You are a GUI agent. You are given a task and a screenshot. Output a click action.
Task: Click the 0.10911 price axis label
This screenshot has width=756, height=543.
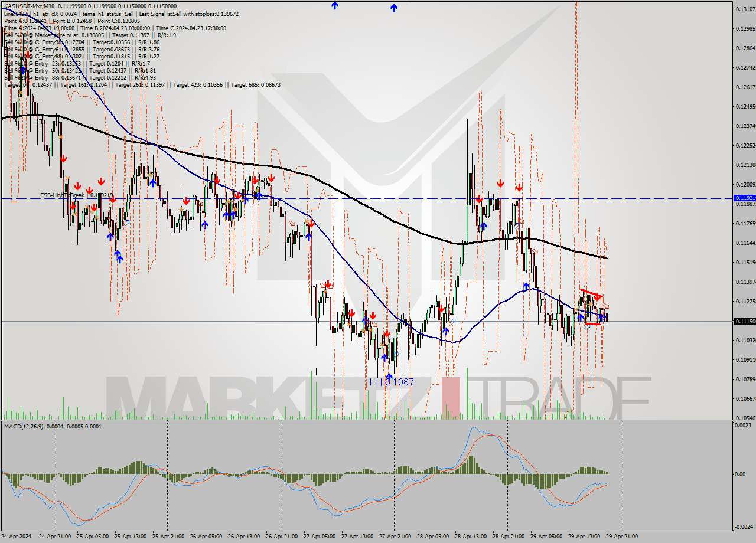(745, 359)
